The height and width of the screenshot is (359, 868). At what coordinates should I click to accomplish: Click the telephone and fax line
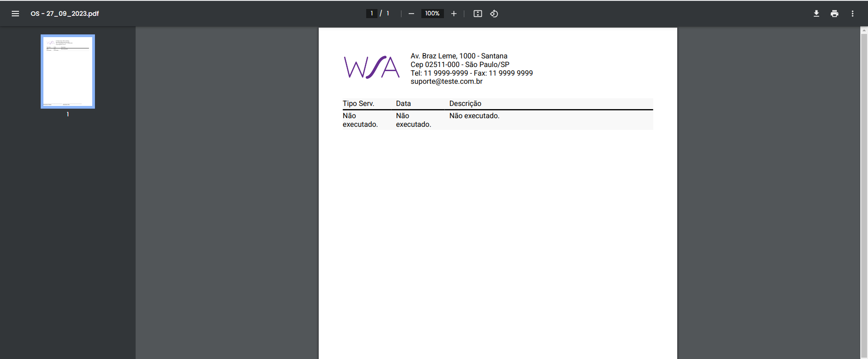pyautogui.click(x=472, y=73)
